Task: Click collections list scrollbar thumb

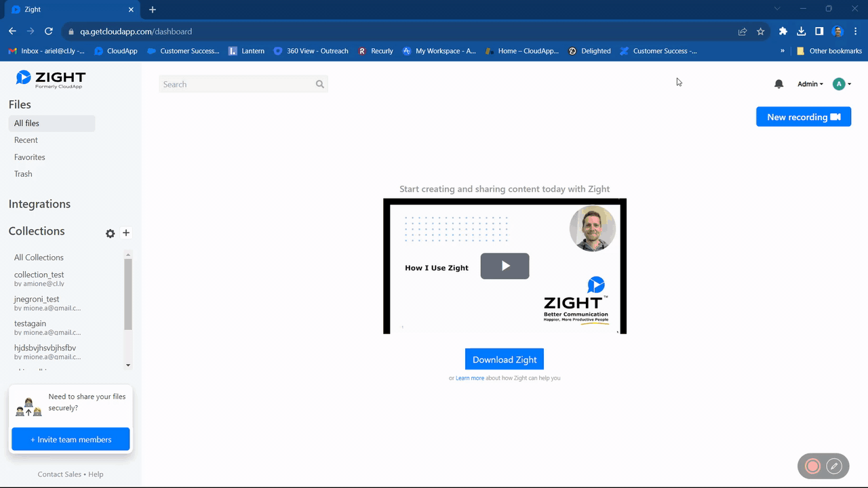Action: point(128,294)
